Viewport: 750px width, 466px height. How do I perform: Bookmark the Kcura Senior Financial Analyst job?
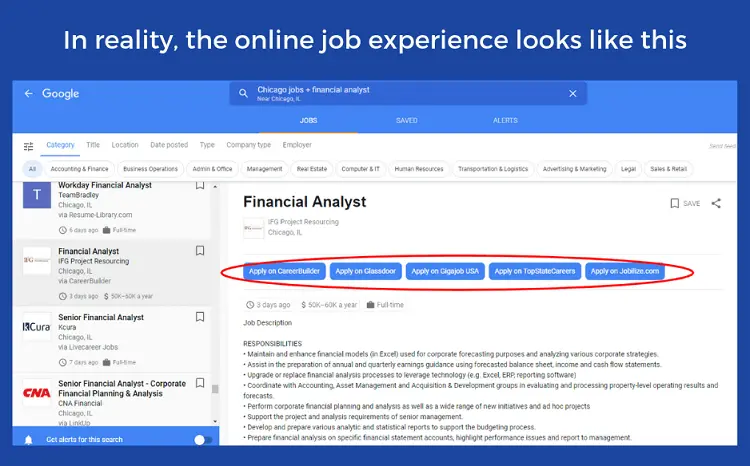click(200, 317)
